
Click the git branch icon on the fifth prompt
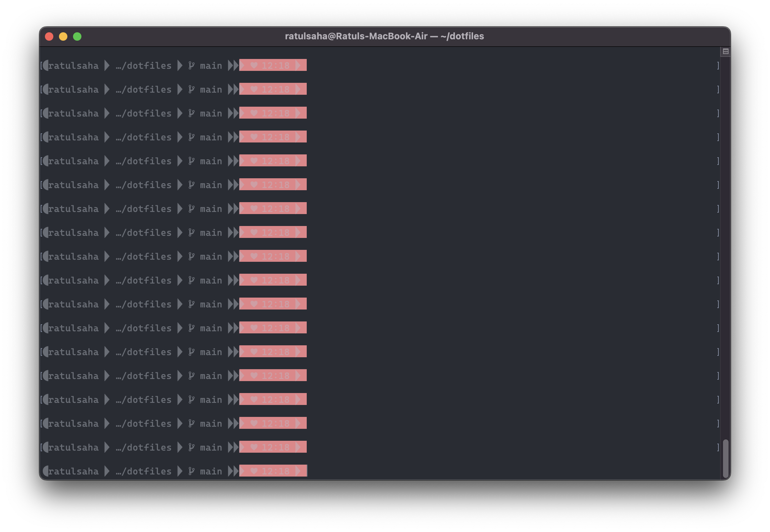click(191, 161)
